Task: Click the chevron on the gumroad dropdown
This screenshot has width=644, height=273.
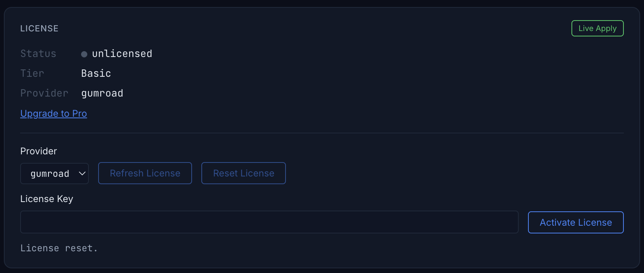Action: click(x=82, y=173)
